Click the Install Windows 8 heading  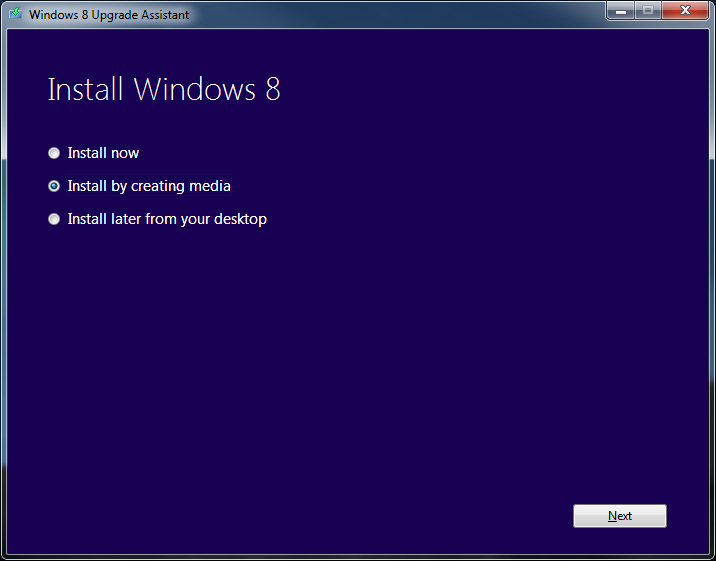[x=164, y=89]
